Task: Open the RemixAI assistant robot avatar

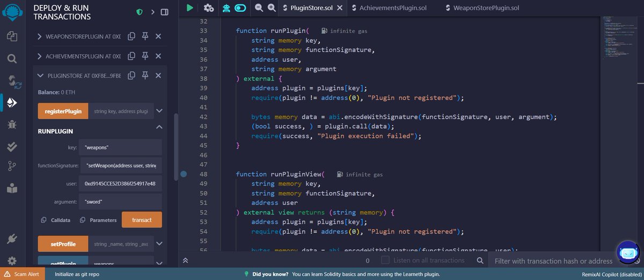Action: pyautogui.click(x=627, y=253)
